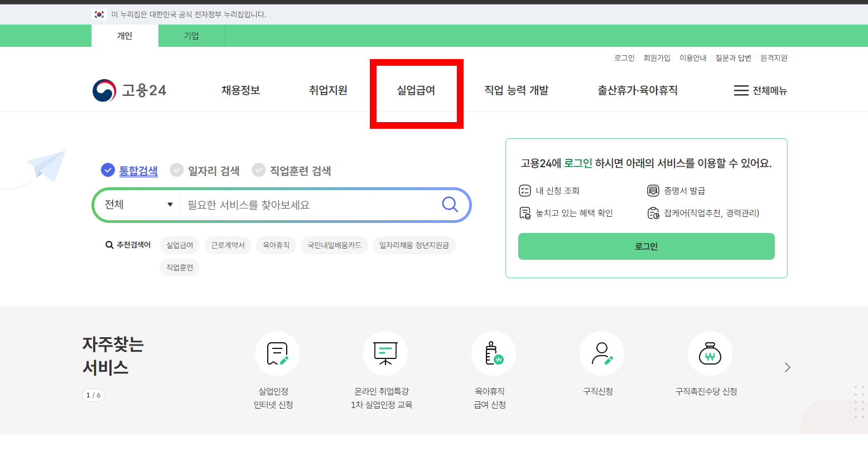The height and width of the screenshot is (466, 868).
Task: Switch to the 기업 tab
Action: 191,36
